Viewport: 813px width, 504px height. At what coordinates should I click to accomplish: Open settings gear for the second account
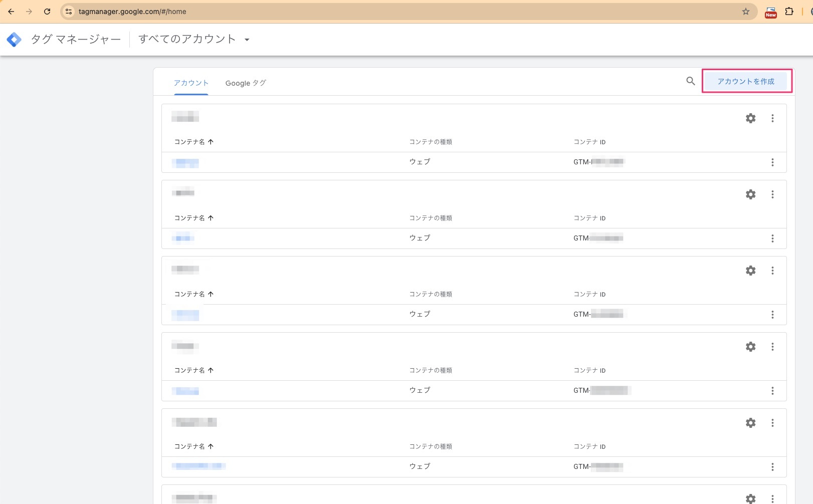pyautogui.click(x=750, y=194)
